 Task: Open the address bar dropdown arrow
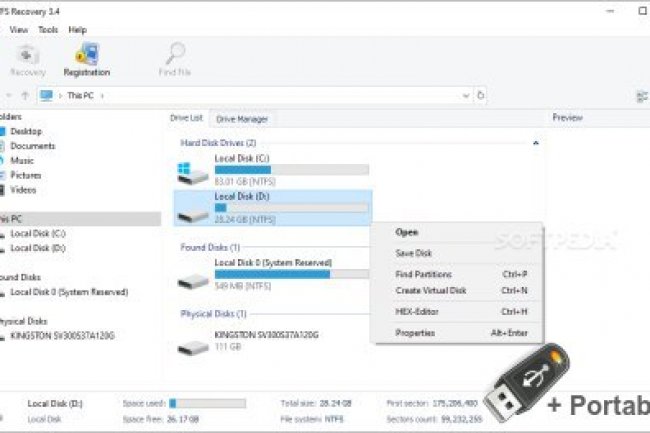point(465,96)
